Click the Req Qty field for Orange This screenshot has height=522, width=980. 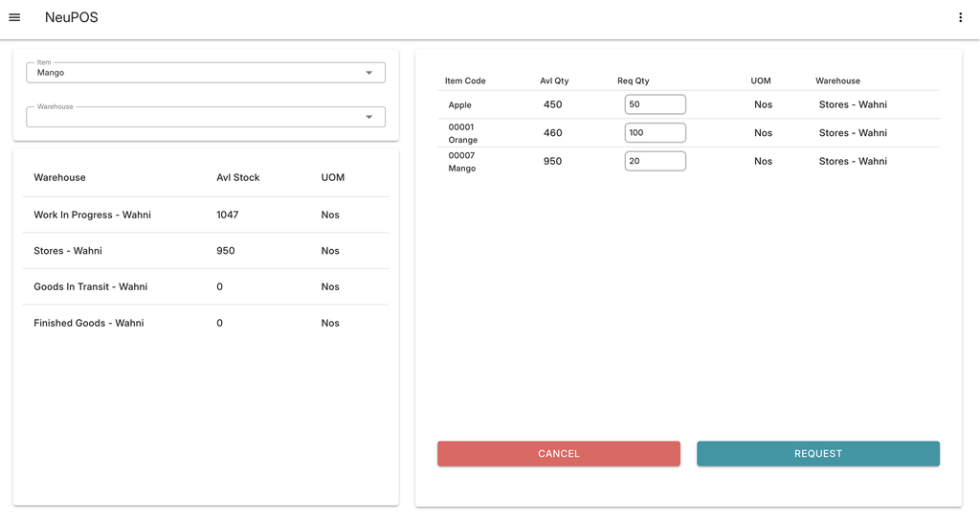655,132
